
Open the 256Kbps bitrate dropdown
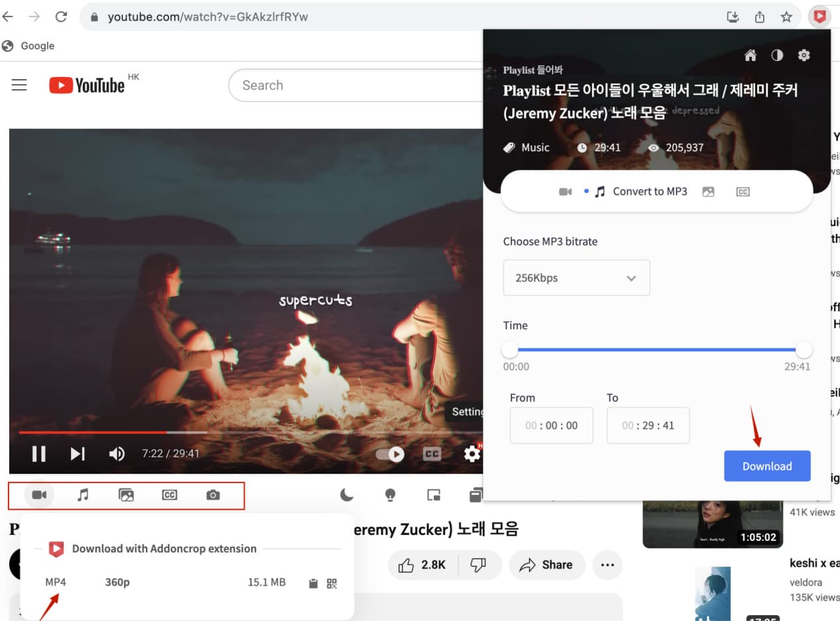pyautogui.click(x=576, y=278)
